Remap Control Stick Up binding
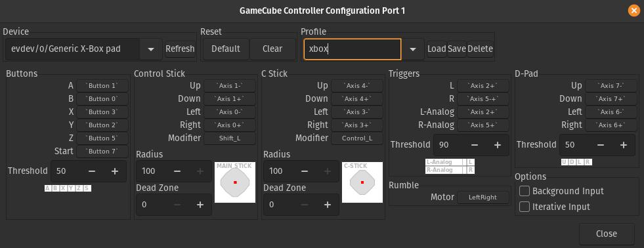644x248 pixels. [230, 86]
